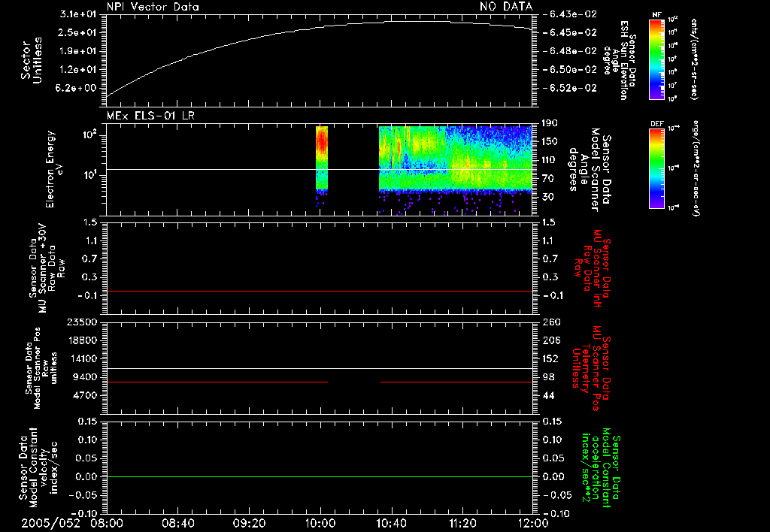
Task: Click the green 'Model Constant acceleration' title
Action: point(600,469)
